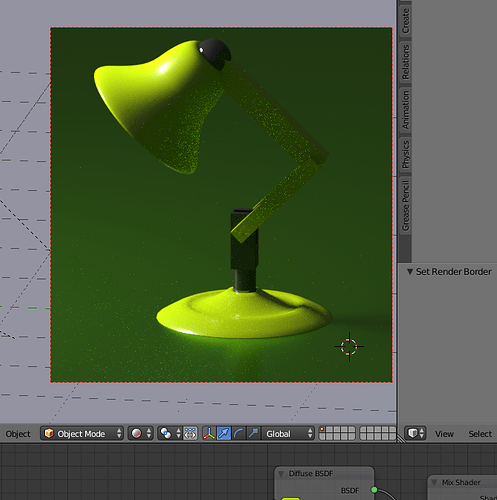Click the editor type cube icon
497x500 pixels.
pyautogui.click(x=415, y=433)
